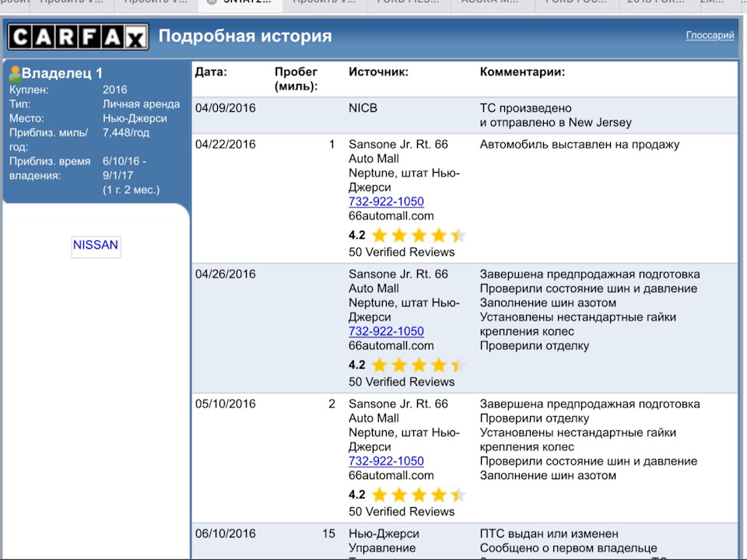This screenshot has height=560, width=747.
Task: Open the Глоссарий link
Action: tap(710, 35)
